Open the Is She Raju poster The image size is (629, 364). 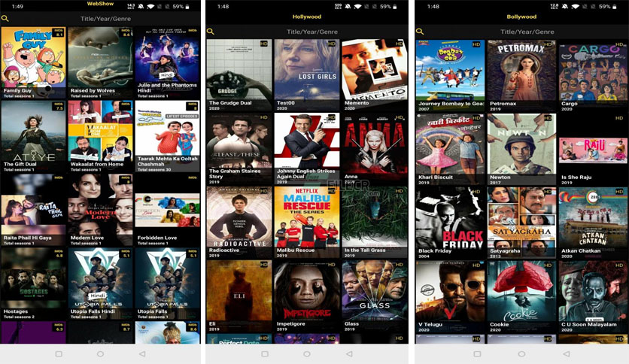click(593, 150)
